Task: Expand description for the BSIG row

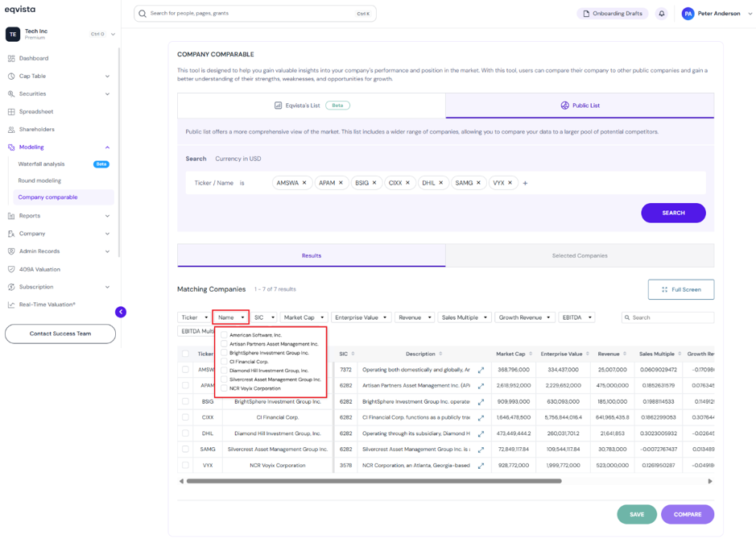Action: click(x=481, y=402)
